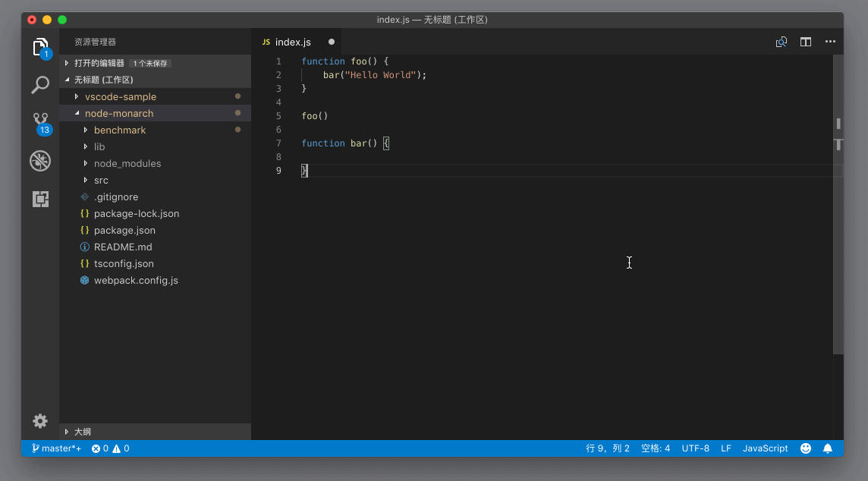Open the Explorer view in activity bar
Screen dimensions: 868x481
pos(40,47)
